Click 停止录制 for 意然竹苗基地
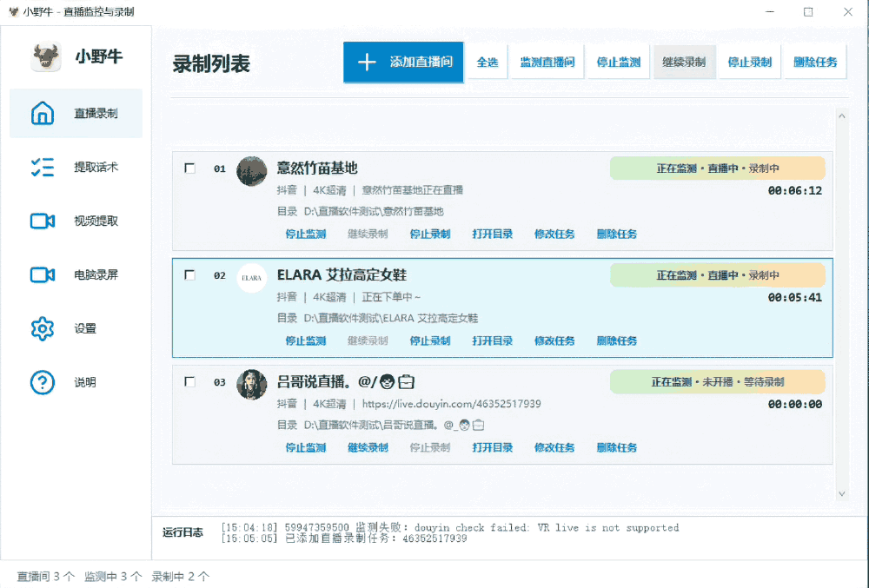Image resolution: width=869 pixels, height=588 pixels. click(x=430, y=235)
